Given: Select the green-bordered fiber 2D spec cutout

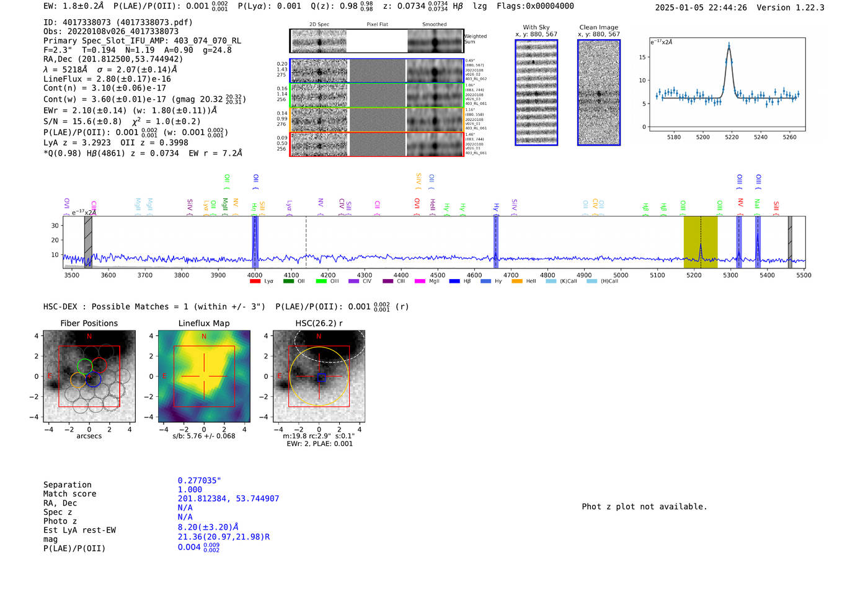Looking at the screenshot, I should pyautogui.click(x=319, y=96).
